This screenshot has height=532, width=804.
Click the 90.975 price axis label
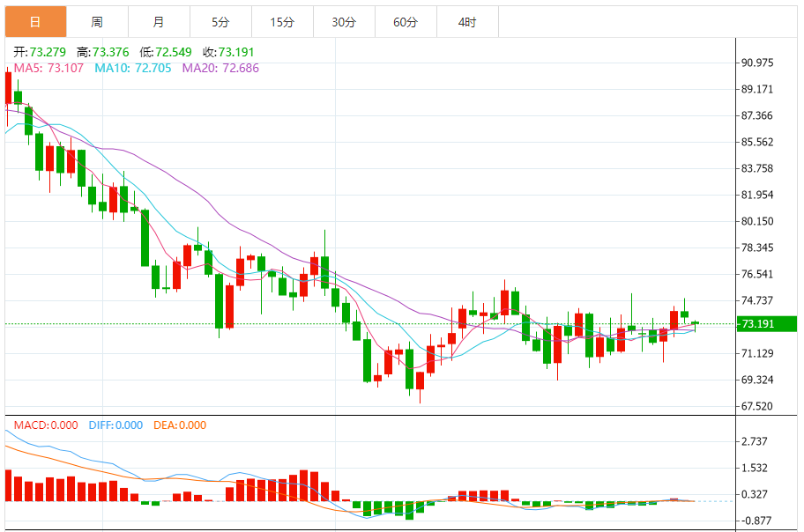[x=757, y=63]
